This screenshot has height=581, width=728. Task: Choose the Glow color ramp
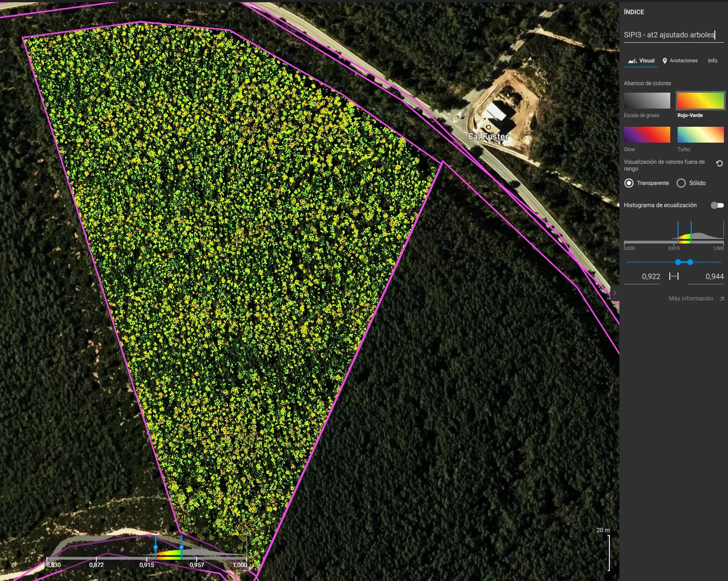click(647, 135)
